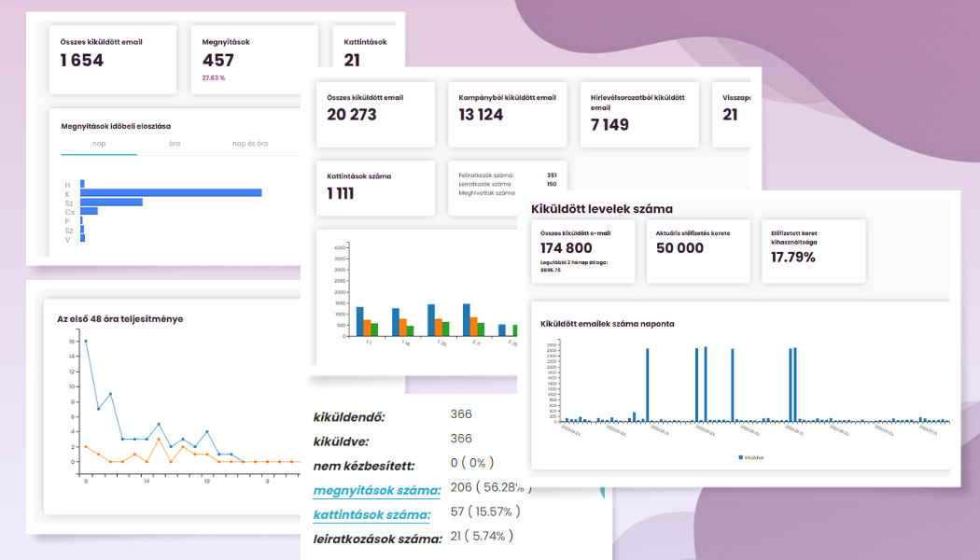Click 'Feliratkozók száma' row
980x560 pixels.
[x=508, y=175]
